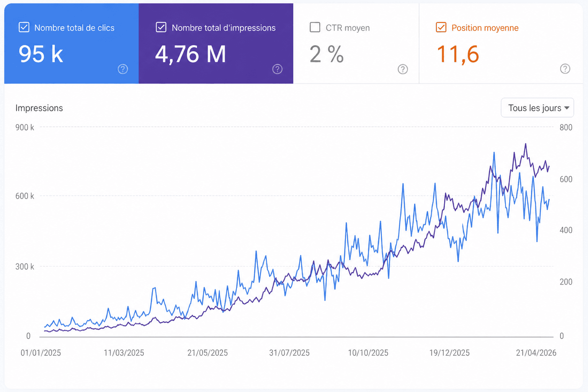Click the 2 % CTR value
Viewport: 588px width, 392px height.
327,54
